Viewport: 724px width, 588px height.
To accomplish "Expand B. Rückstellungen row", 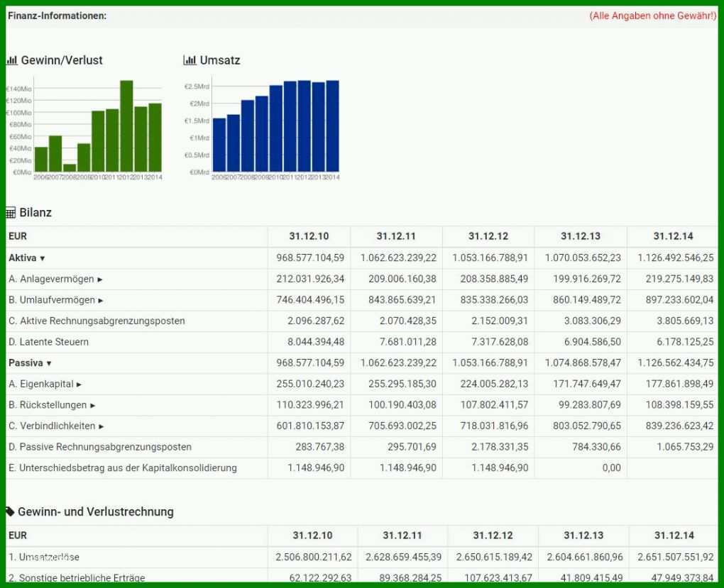I will click(93, 406).
